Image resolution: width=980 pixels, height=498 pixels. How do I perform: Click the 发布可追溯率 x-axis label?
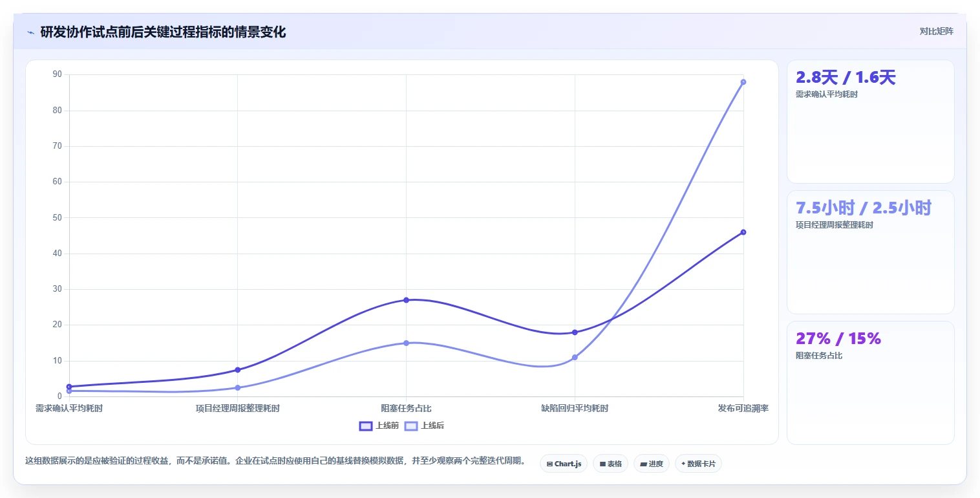pyautogui.click(x=743, y=409)
